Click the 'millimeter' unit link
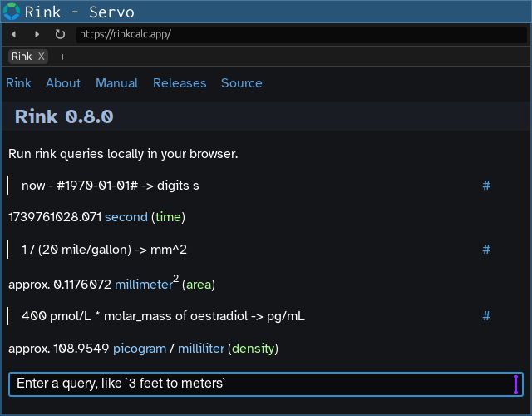Image resolution: width=532 pixels, height=416 pixels. point(144,285)
